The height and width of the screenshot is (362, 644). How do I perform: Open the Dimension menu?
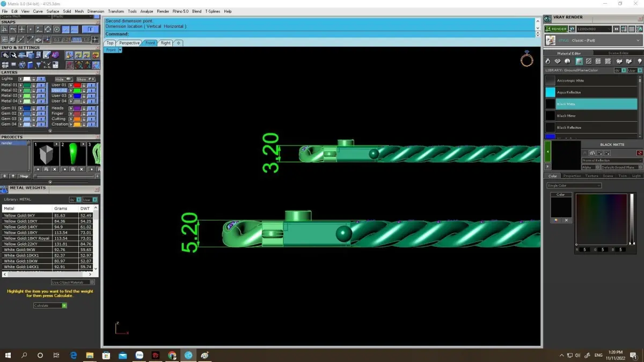[96, 11]
